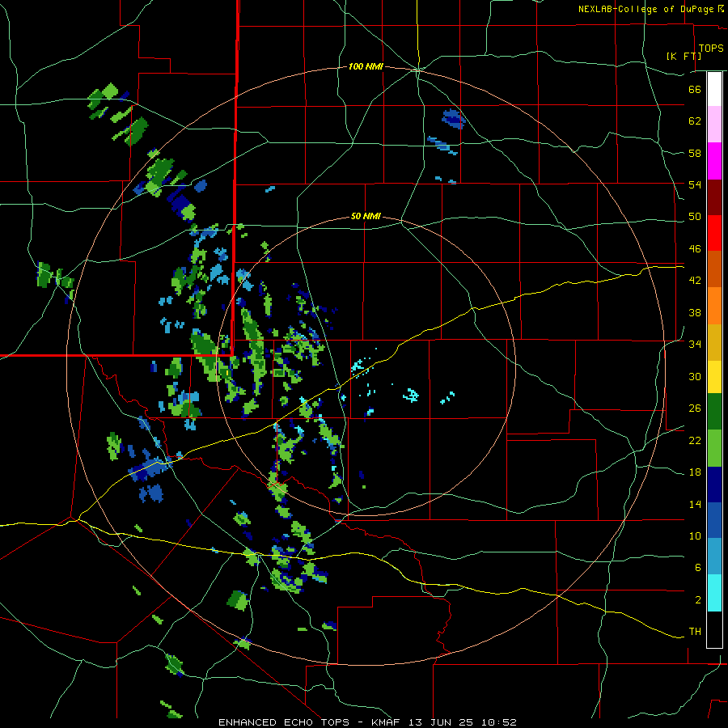Select legend value 26
This screenshot has height=728, width=728.
(695, 408)
